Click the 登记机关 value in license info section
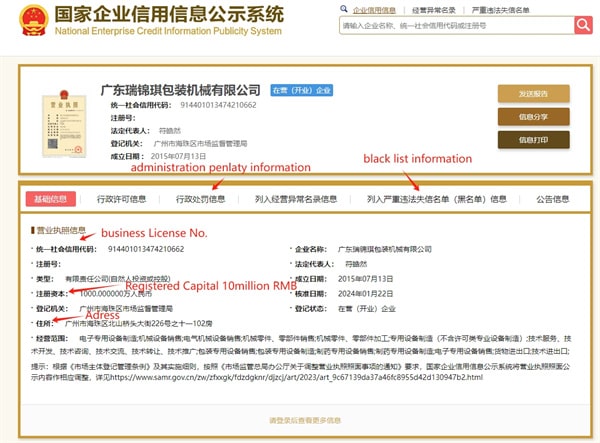The width and height of the screenshot is (600, 443). 126,309
